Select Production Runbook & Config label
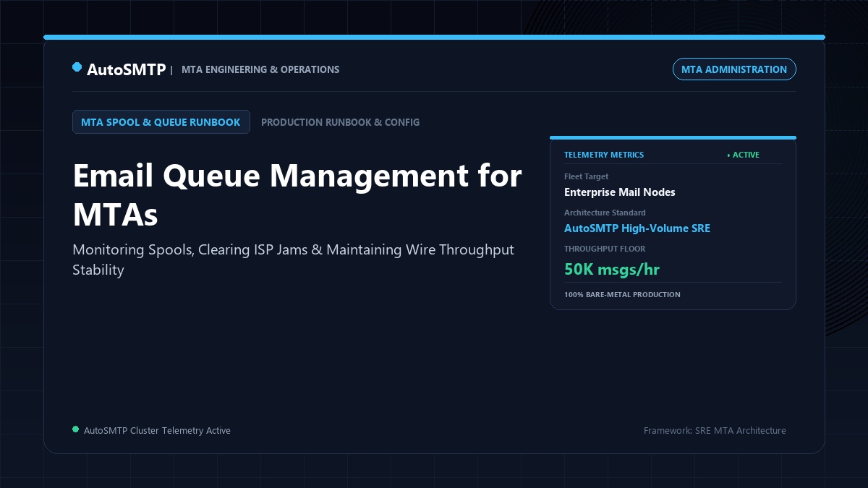868x488 pixels. (x=340, y=122)
